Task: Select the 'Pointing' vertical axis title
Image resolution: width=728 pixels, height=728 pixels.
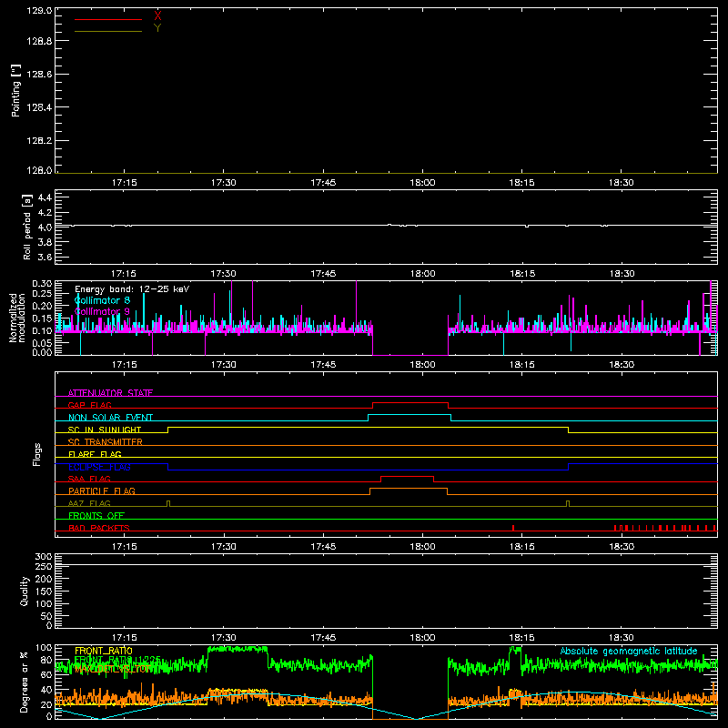Action: (15, 91)
